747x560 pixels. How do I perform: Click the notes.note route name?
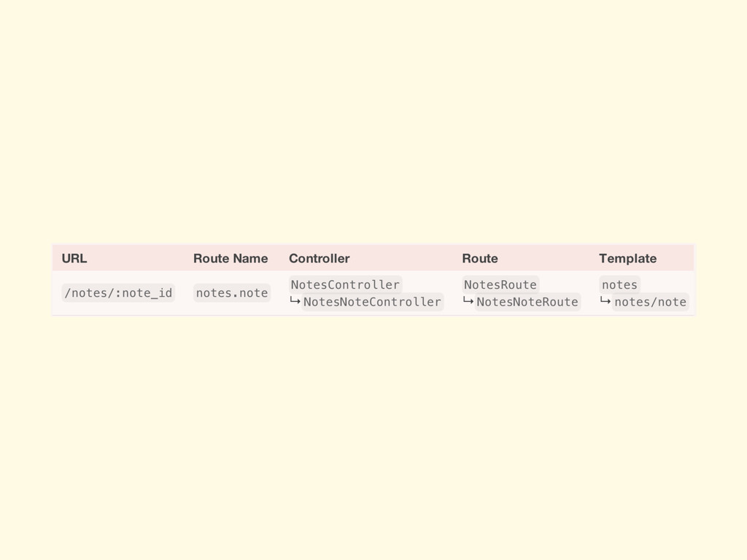[231, 293]
